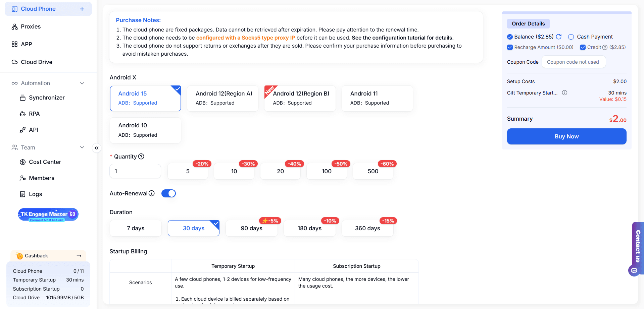644x309 pixels.
Task: Select the 90 days duration option
Action: (x=251, y=228)
